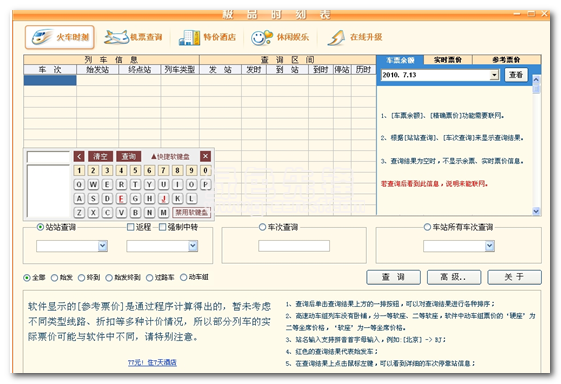Tap the M key on soft keyboard

point(164,212)
